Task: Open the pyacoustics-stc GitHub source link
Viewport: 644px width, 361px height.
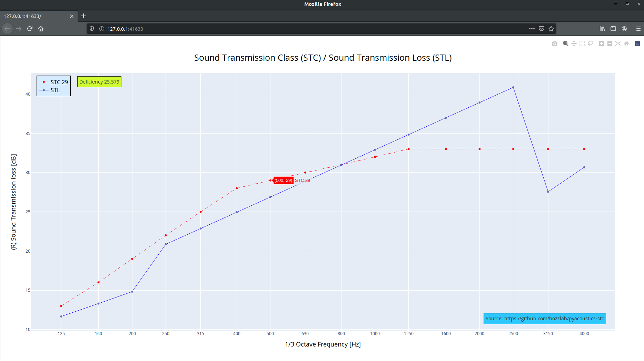Action: tap(544, 318)
